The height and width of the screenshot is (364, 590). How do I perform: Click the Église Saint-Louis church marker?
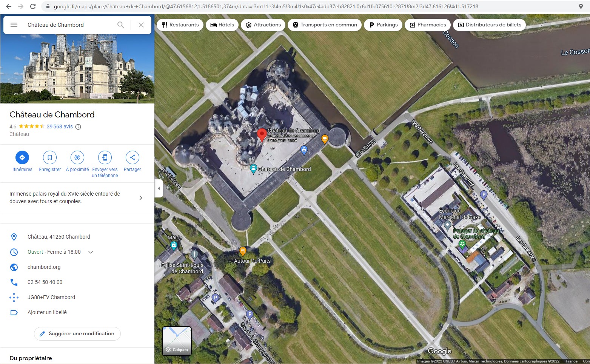(x=194, y=254)
